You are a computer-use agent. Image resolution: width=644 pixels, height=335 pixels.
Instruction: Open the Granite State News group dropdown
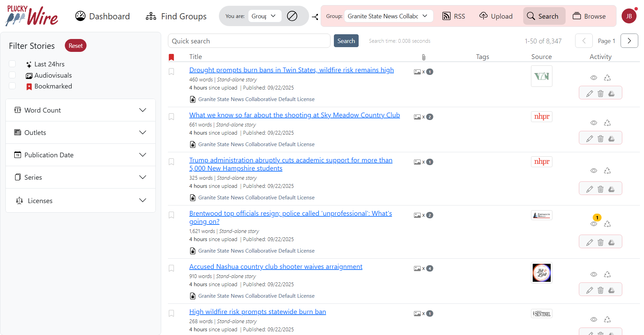point(389,16)
